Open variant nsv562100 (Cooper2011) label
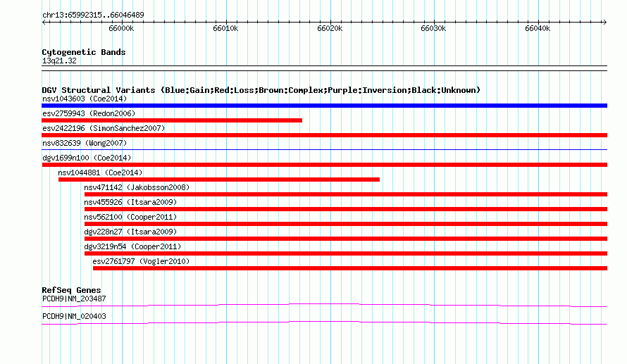Viewport: 627px width, 364px height. (130, 217)
